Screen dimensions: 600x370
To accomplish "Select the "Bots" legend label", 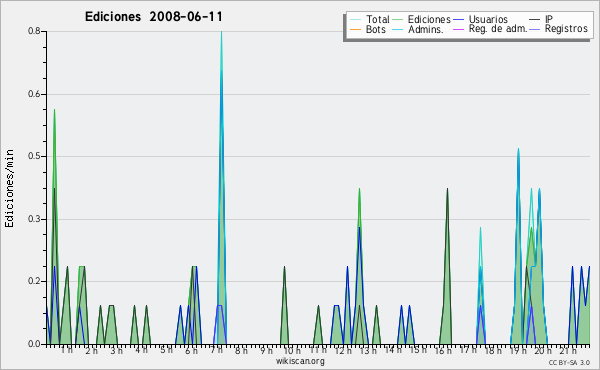I will pos(375,29).
